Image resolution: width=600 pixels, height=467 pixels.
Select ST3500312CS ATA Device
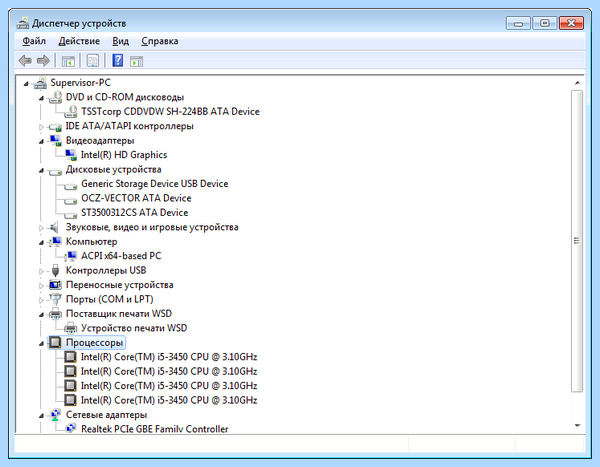[134, 212]
